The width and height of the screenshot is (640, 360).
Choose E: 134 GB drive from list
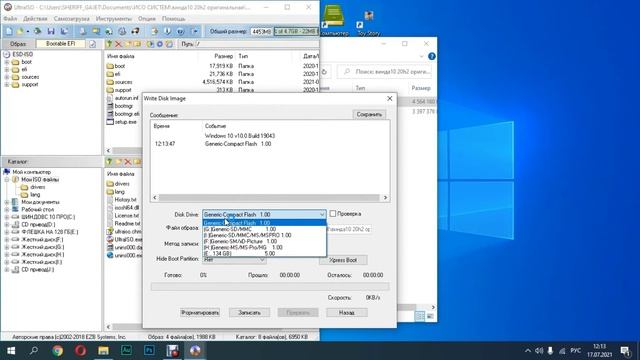tap(264, 253)
